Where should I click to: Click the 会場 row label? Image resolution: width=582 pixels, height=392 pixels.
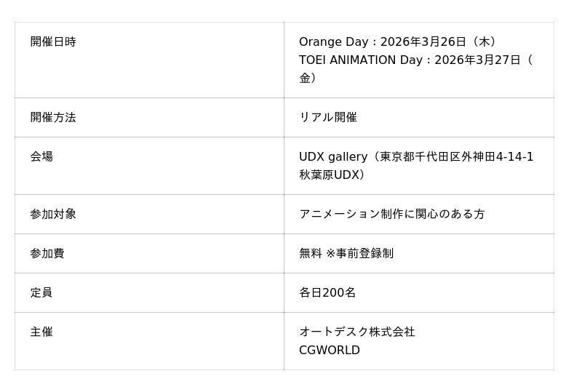41,157
